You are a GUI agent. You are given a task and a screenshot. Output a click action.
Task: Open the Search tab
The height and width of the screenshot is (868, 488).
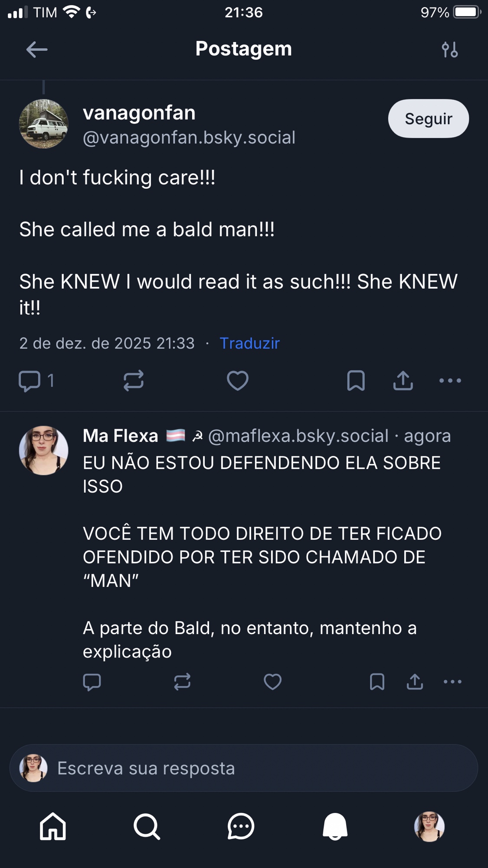(147, 826)
